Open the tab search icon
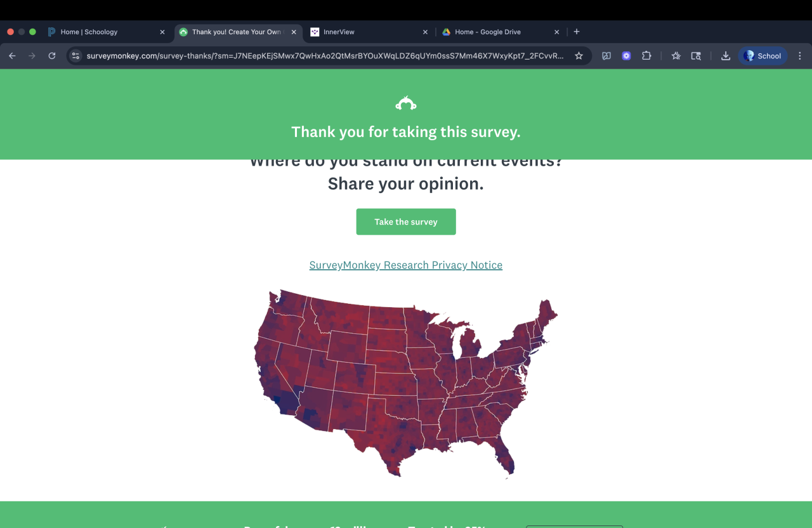Screen dimensions: 812x528 [696, 56]
